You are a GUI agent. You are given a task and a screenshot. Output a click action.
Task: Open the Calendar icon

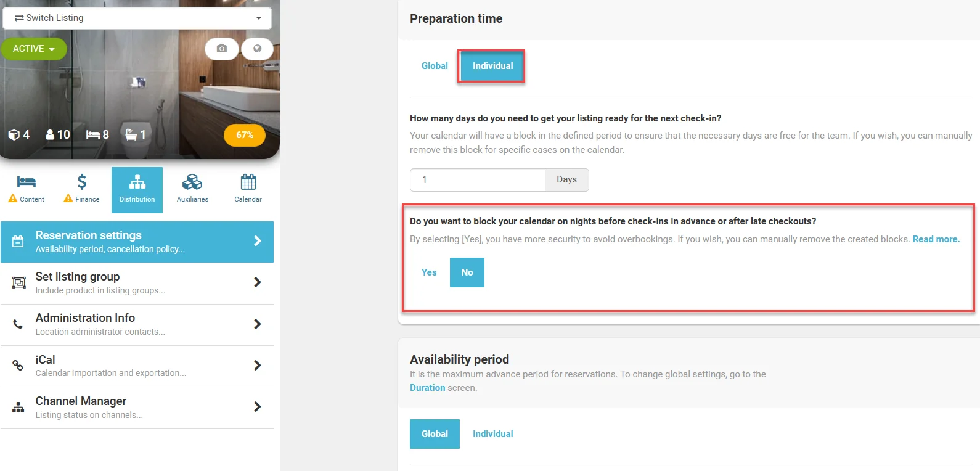(248, 182)
